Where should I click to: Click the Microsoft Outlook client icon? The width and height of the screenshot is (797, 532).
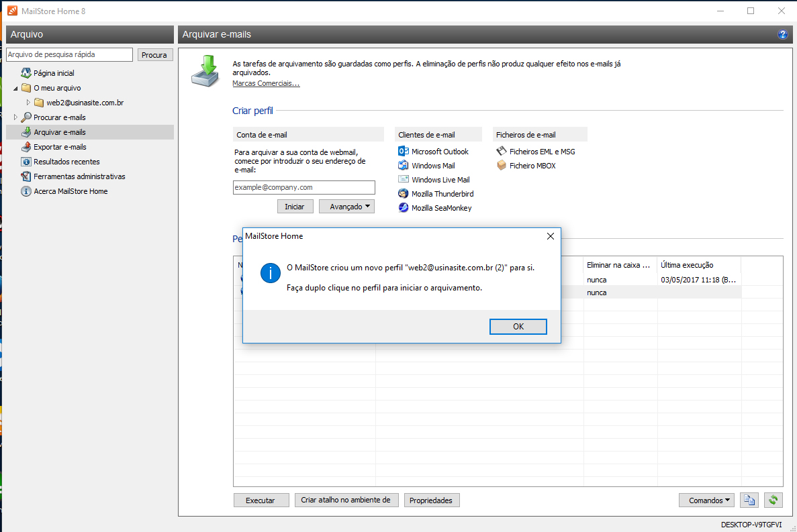click(x=404, y=152)
